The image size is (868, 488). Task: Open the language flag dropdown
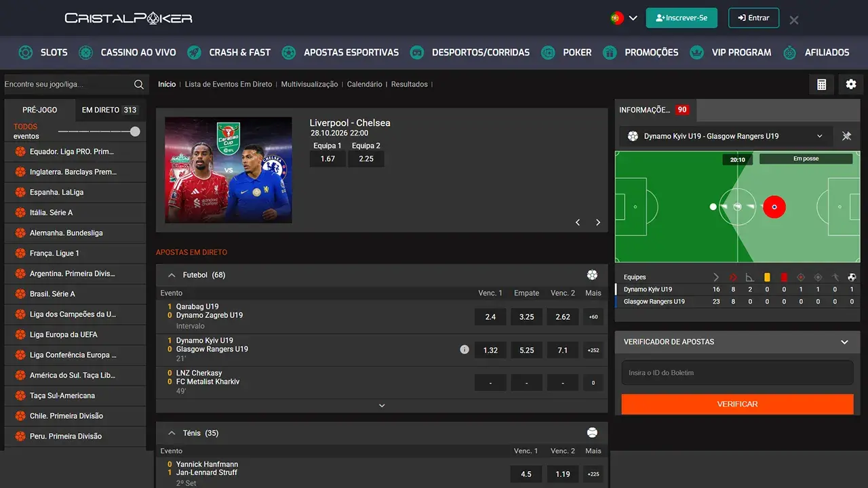click(x=624, y=18)
